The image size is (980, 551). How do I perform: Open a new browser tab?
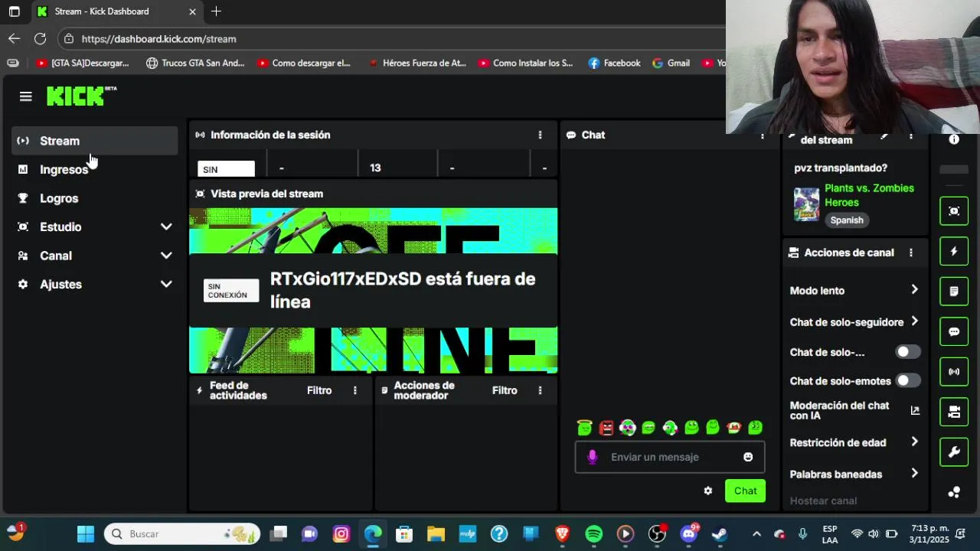(216, 11)
